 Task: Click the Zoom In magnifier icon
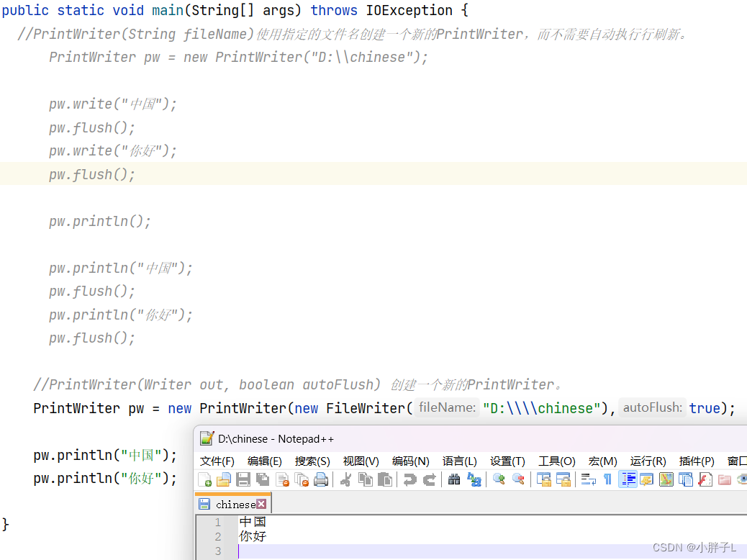pos(498,479)
